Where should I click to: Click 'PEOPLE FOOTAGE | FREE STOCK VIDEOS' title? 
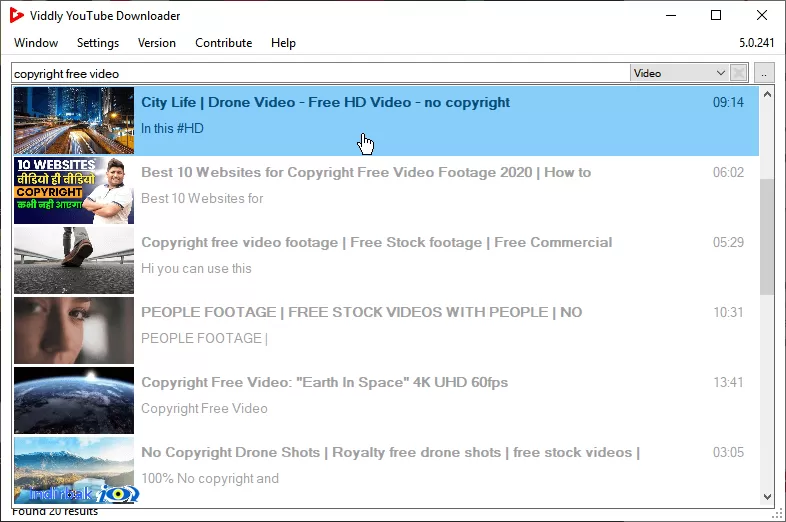[361, 312]
